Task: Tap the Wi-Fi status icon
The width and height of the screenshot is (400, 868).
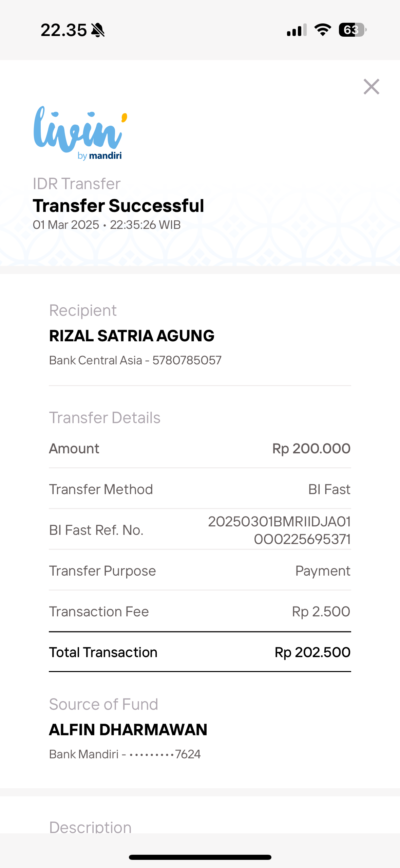Action: coord(323,30)
